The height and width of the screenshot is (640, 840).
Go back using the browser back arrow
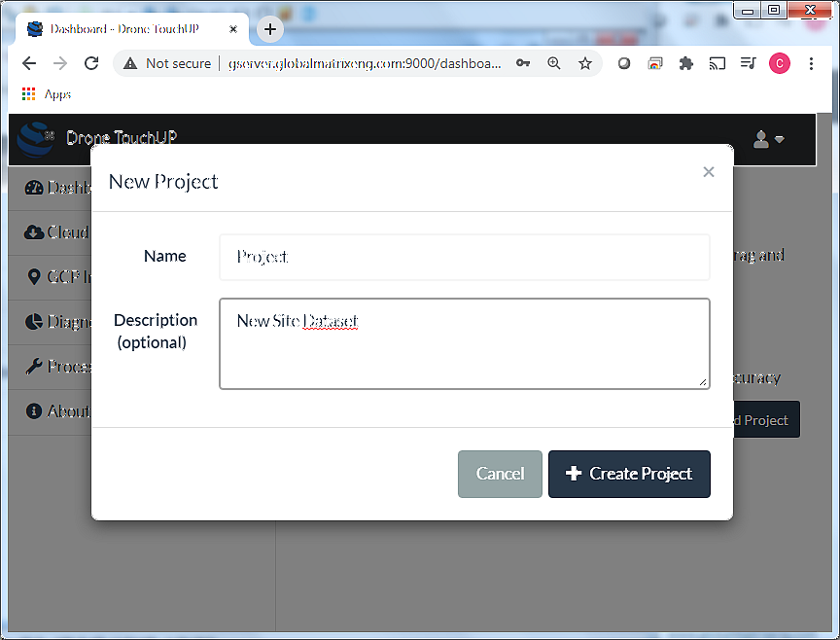pyautogui.click(x=29, y=63)
